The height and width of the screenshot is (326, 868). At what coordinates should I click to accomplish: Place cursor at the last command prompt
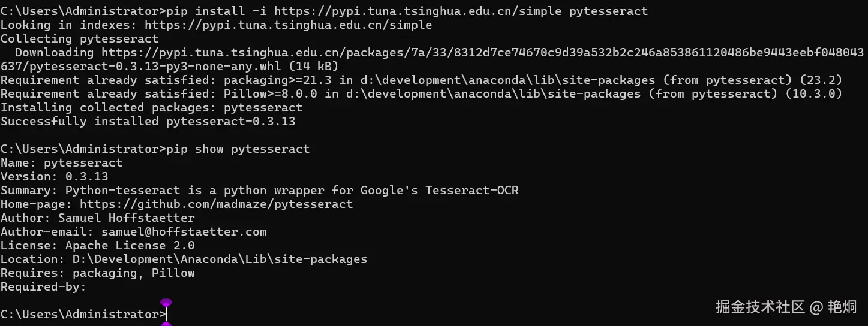167,315
